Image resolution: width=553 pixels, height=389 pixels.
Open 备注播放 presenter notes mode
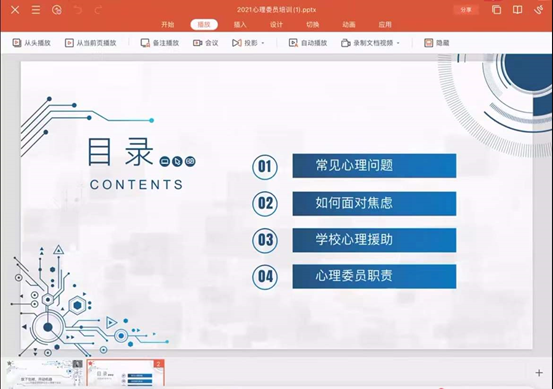point(160,43)
